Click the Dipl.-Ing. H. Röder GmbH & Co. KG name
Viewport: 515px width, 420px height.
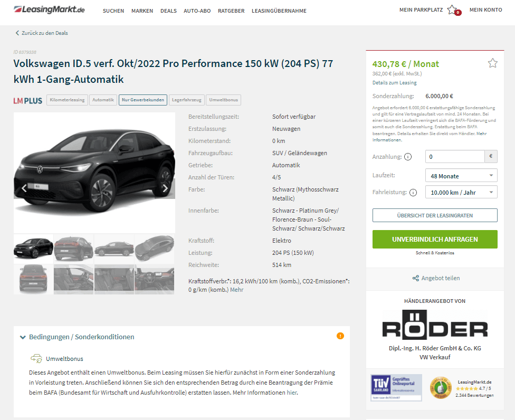[435, 348]
